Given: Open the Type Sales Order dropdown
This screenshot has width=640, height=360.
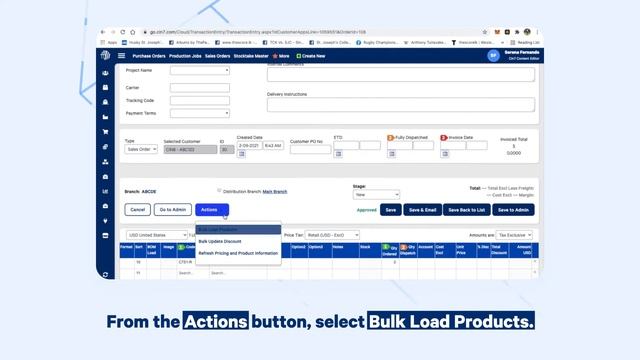Looking at the screenshot, I should pos(141,149).
